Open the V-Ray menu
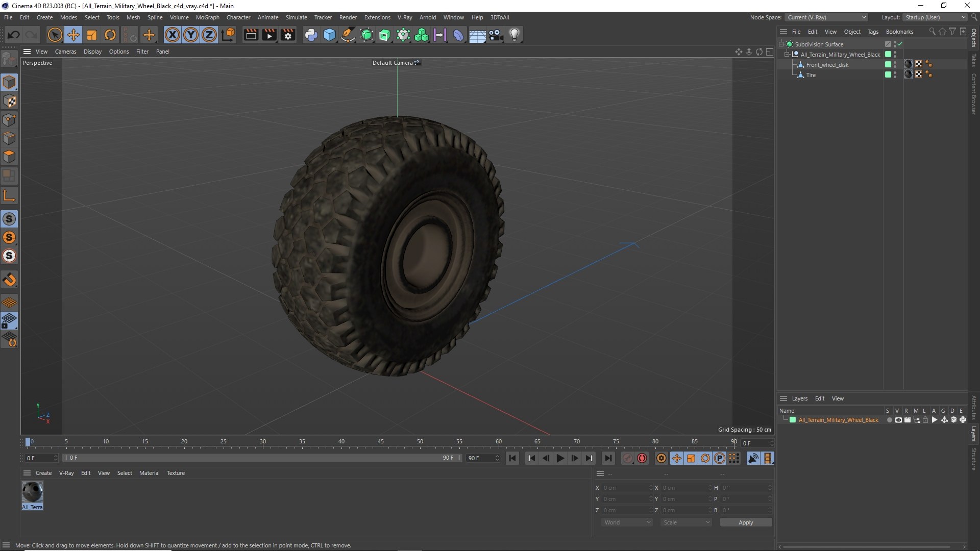 point(404,17)
